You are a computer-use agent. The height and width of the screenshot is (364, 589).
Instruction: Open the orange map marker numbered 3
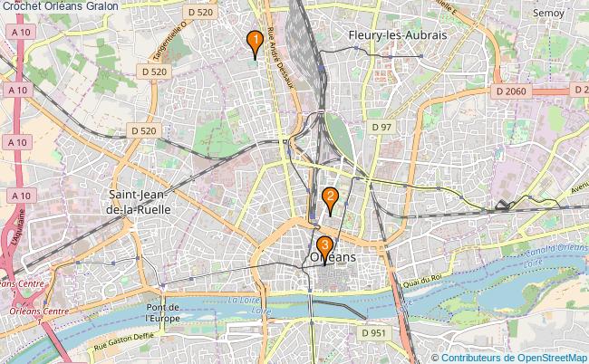tap(324, 250)
